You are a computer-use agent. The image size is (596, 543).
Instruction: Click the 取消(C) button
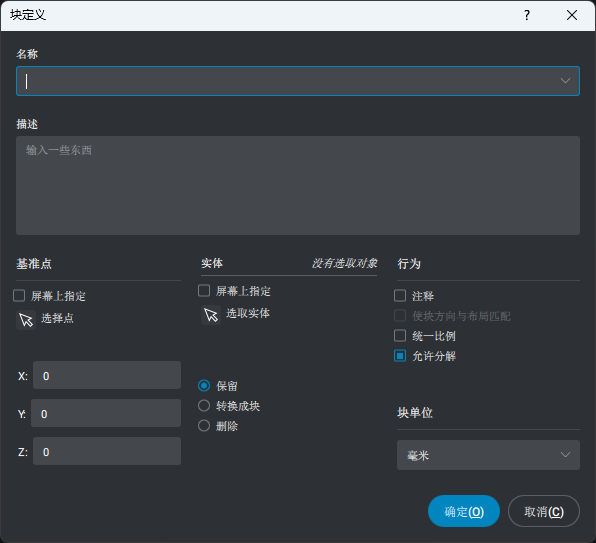coord(544,511)
